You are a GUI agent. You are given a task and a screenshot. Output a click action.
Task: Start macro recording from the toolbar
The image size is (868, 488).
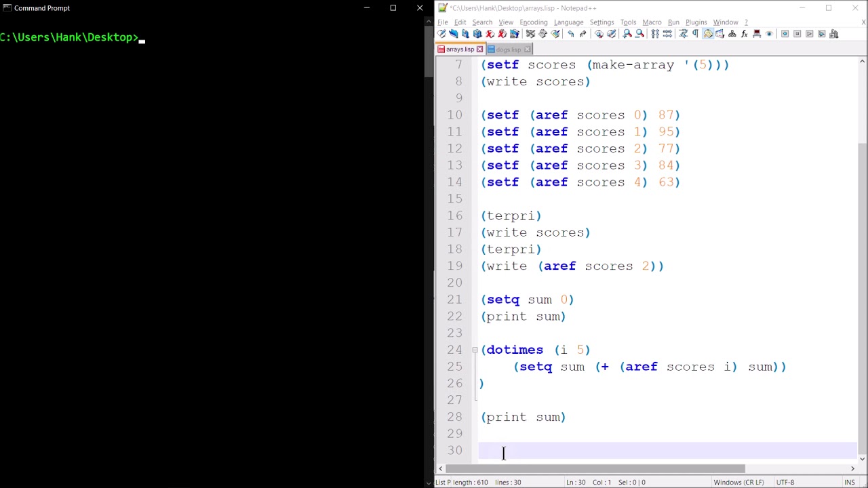(x=785, y=34)
